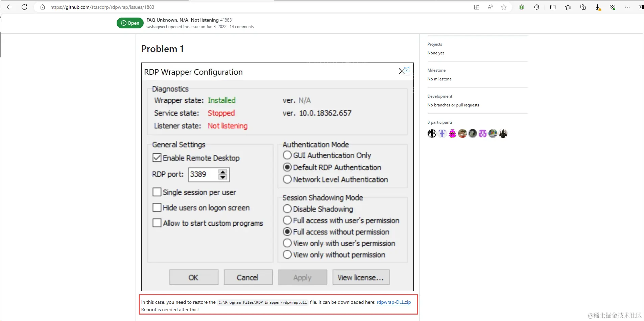Image resolution: width=644 pixels, height=321 pixels.
Task: Open the Extensions puzzle-piece icon
Action: click(536, 7)
